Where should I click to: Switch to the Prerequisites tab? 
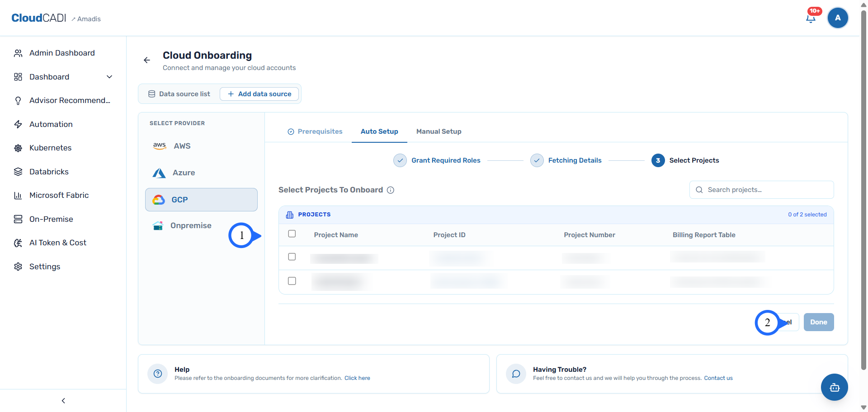tap(315, 131)
